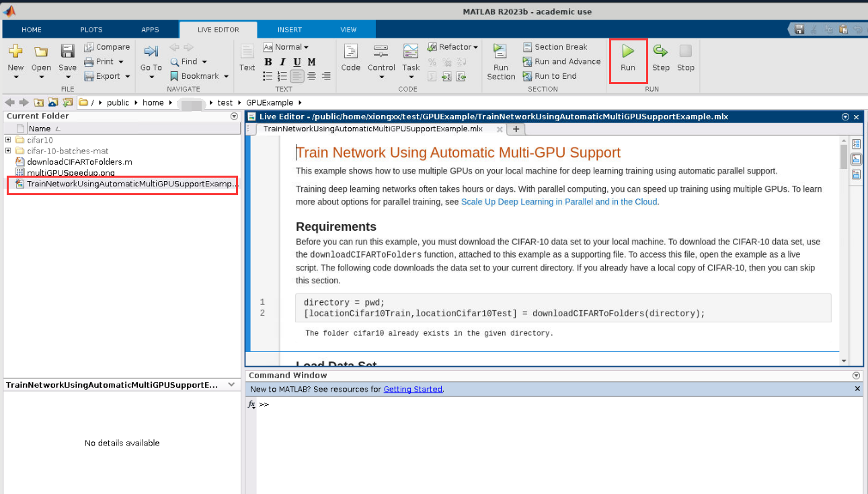Click Run to End
868x494 pixels.
pos(549,76)
